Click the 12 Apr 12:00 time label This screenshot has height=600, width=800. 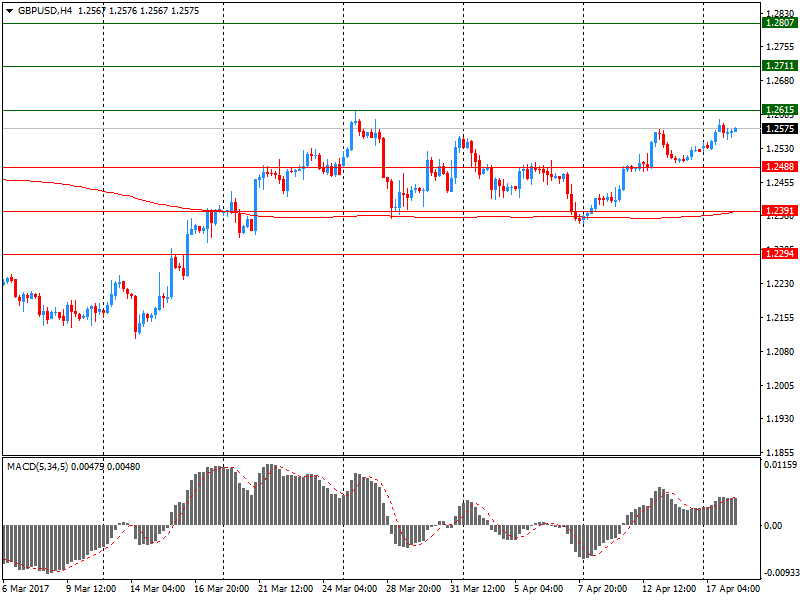click(x=669, y=589)
